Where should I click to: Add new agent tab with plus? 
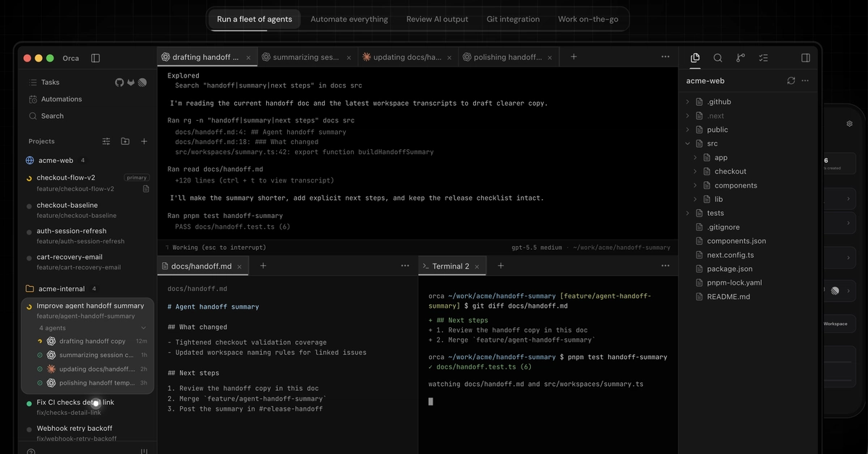[x=574, y=56]
